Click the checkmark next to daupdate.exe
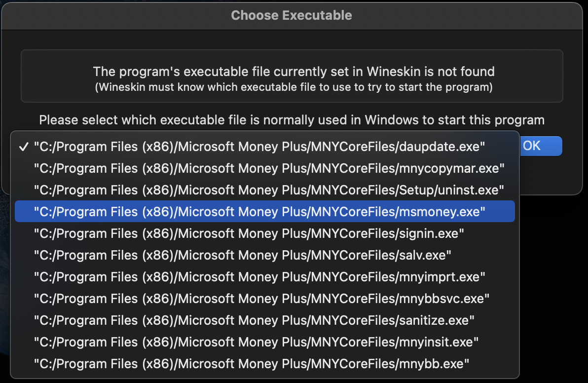This screenshot has height=383, width=588. (x=23, y=146)
